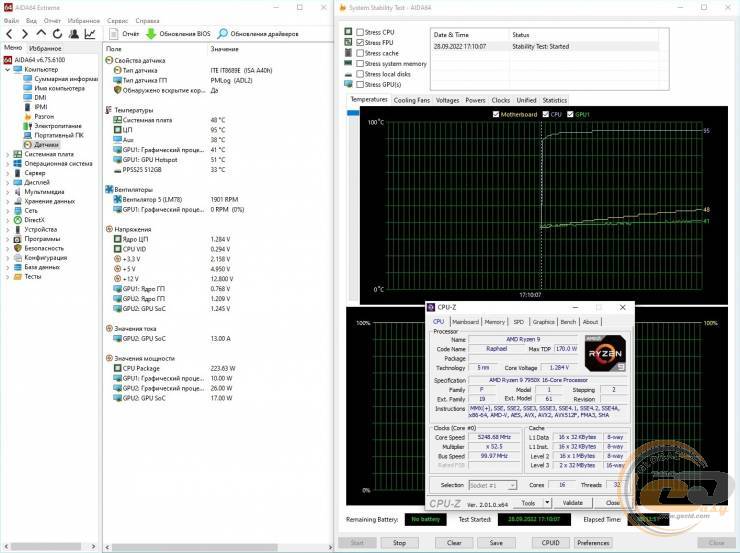Click the CPUID button

[x=550, y=543]
